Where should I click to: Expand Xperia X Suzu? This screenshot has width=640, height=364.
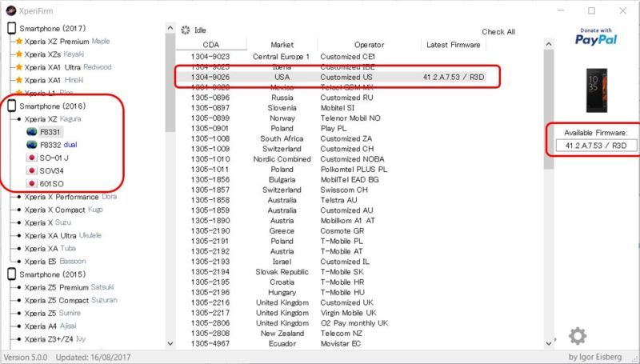pyautogui.click(x=18, y=223)
